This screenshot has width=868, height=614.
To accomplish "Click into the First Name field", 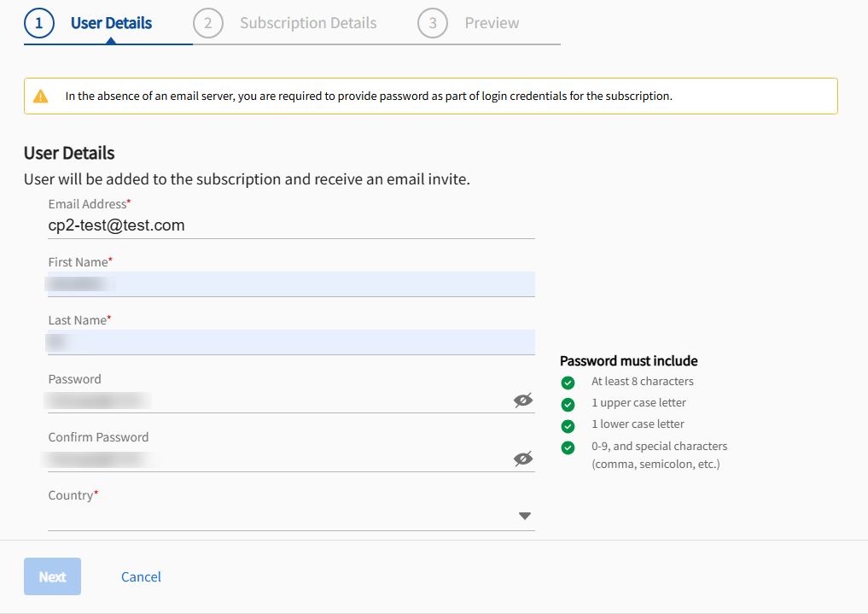I will tap(290, 284).
